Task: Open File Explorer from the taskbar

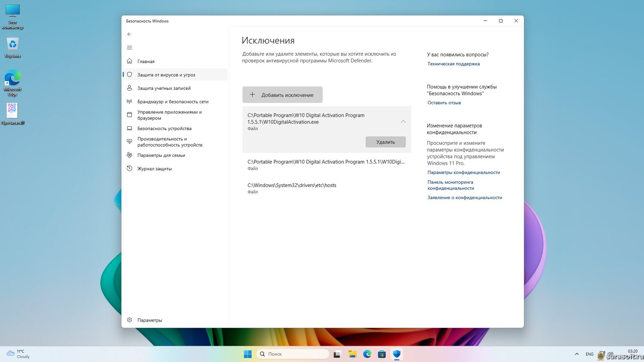Action: tap(352, 354)
